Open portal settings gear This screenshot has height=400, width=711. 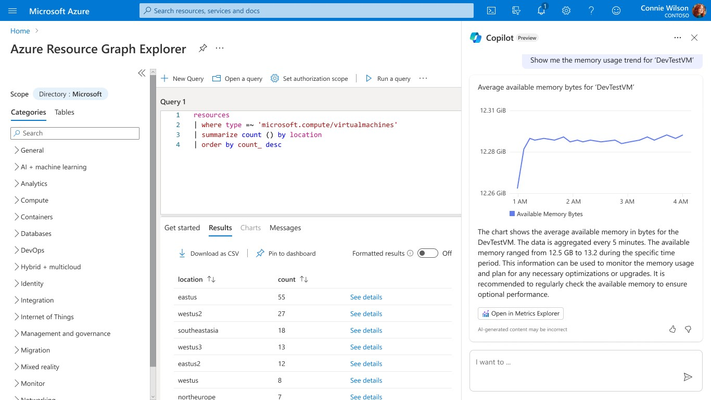coord(566,11)
